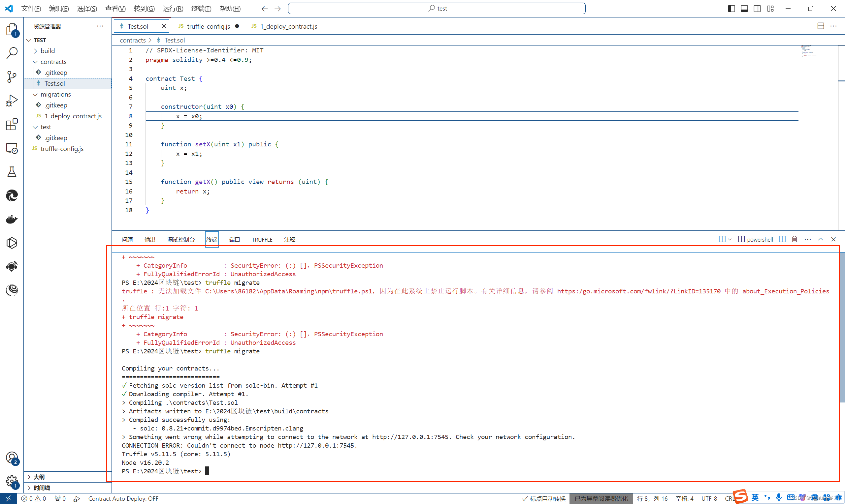Split the editor right icon
This screenshot has width=845, height=504.
point(821,26)
